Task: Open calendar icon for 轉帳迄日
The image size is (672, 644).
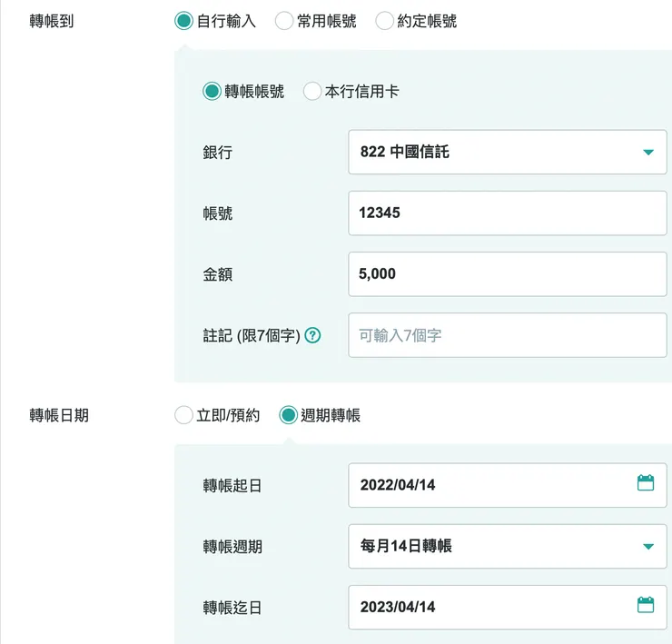Action: pos(646,605)
